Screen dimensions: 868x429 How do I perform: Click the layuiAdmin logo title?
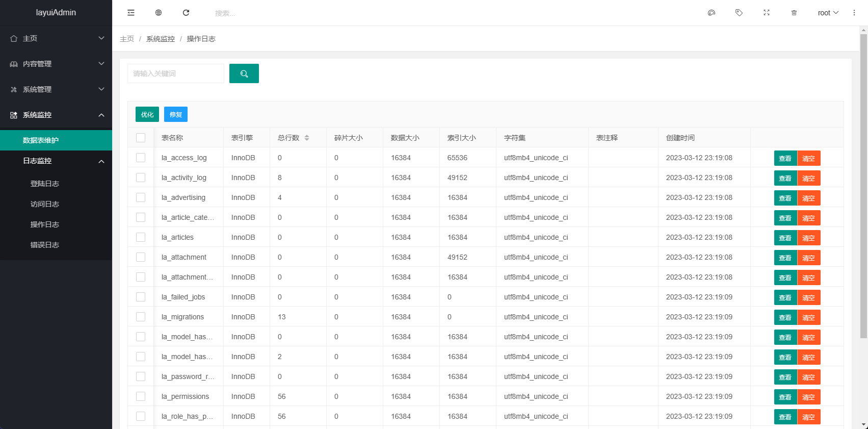[x=56, y=12]
